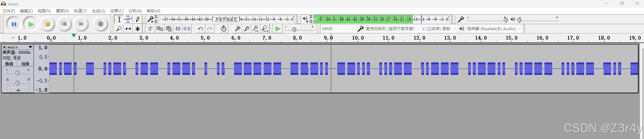
Task: Adjust the recording volume slider
Action: [x=505, y=20]
